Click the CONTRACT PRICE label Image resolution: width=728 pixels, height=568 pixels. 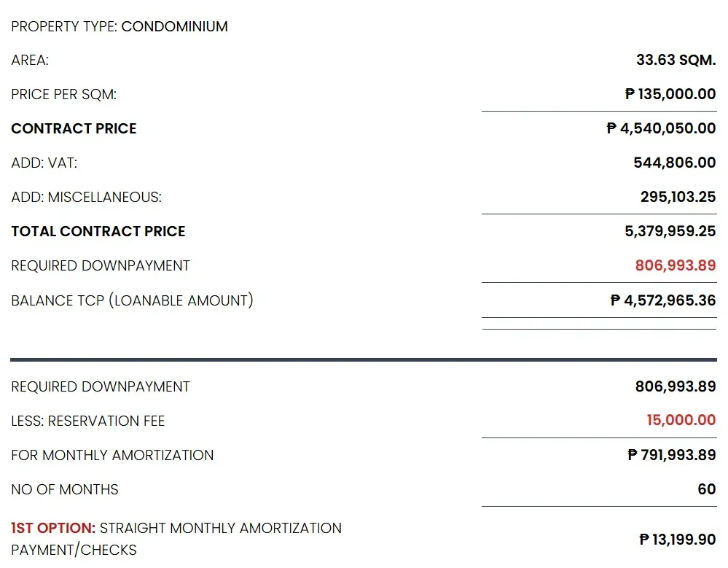74,128
